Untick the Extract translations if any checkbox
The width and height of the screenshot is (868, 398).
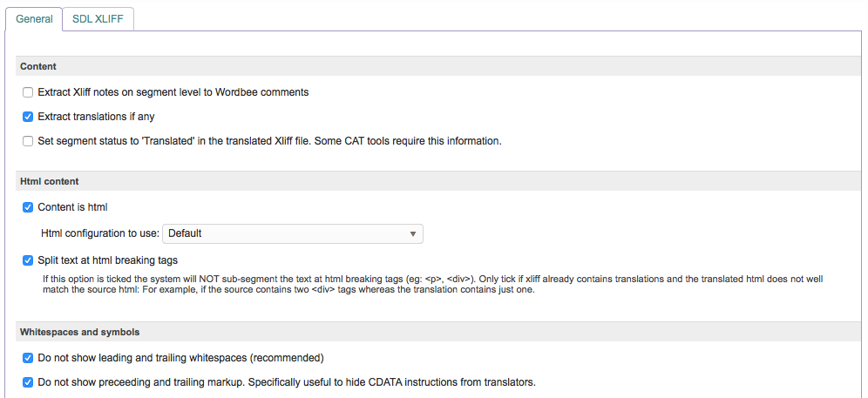point(28,117)
